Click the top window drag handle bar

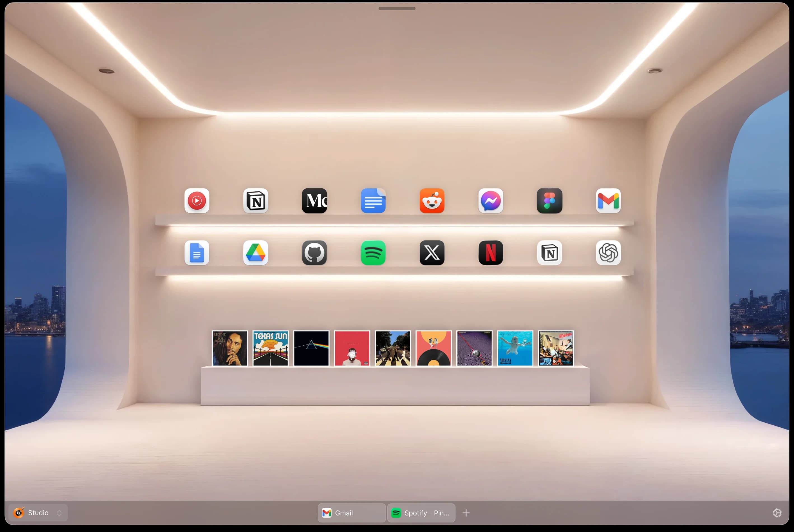(397, 8)
